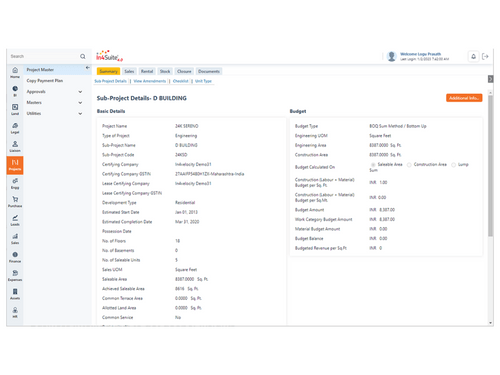Screen dimensions: 500x375
Task: Click the Development Type value Residential
Action: click(x=185, y=203)
